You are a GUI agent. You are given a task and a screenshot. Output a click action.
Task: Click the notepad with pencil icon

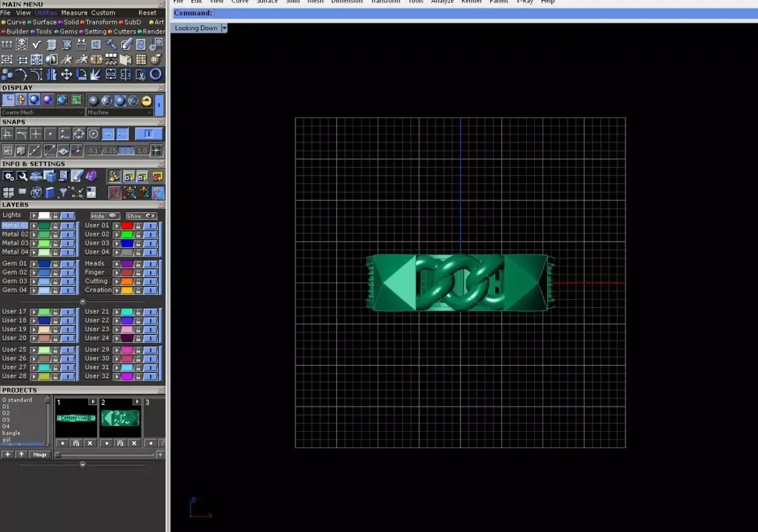tap(77, 175)
